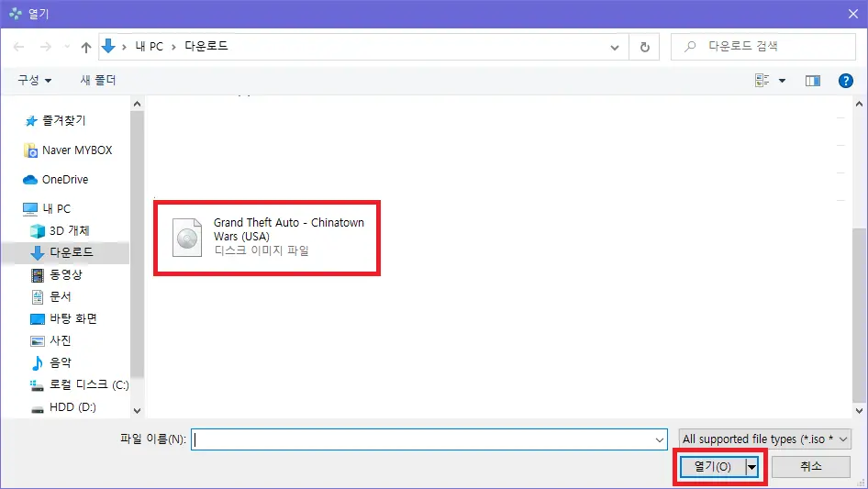Click the file list scrollbar thumb

click(x=859, y=315)
